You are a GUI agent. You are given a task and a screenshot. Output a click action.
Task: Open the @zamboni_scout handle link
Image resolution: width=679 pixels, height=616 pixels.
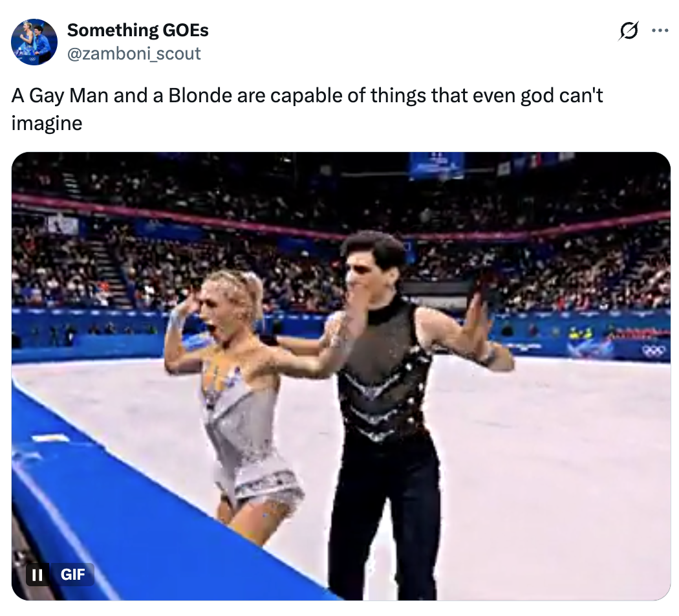134,54
